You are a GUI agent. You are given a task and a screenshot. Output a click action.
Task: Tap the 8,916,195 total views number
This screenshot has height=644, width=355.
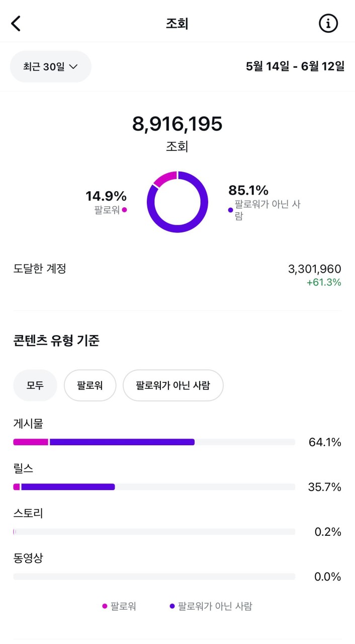click(x=178, y=124)
